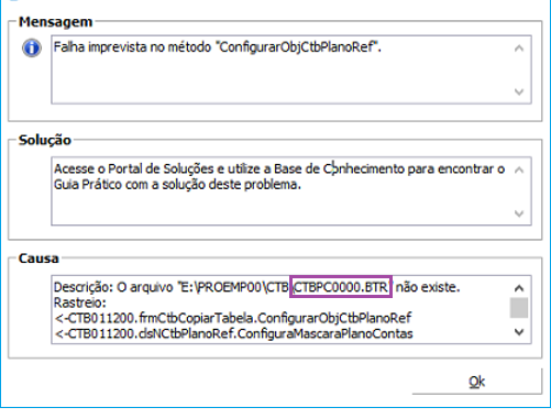The height and width of the screenshot is (409, 552).
Task: Click the Causa scrollbar thumb
Action: (519, 308)
